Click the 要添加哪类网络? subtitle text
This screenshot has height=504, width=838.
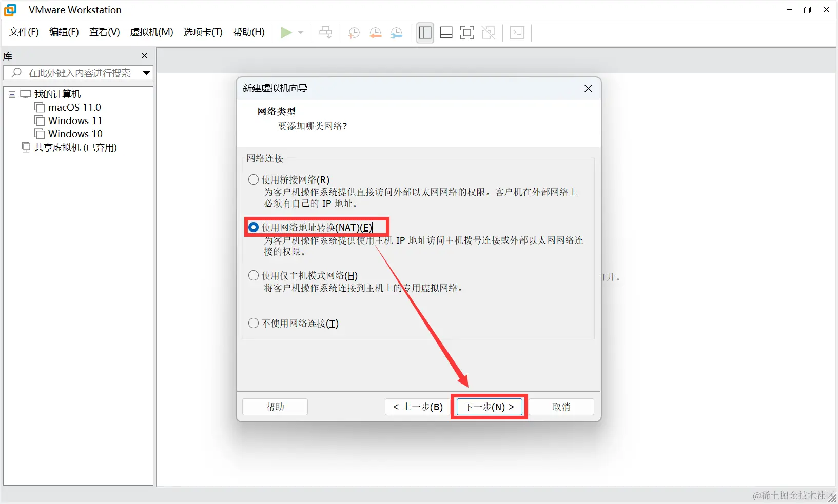pyautogui.click(x=312, y=126)
